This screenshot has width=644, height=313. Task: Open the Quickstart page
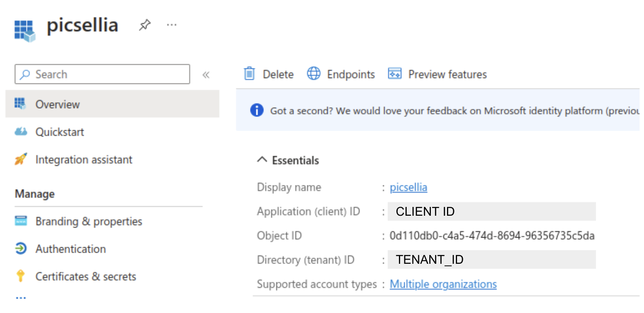(x=60, y=132)
